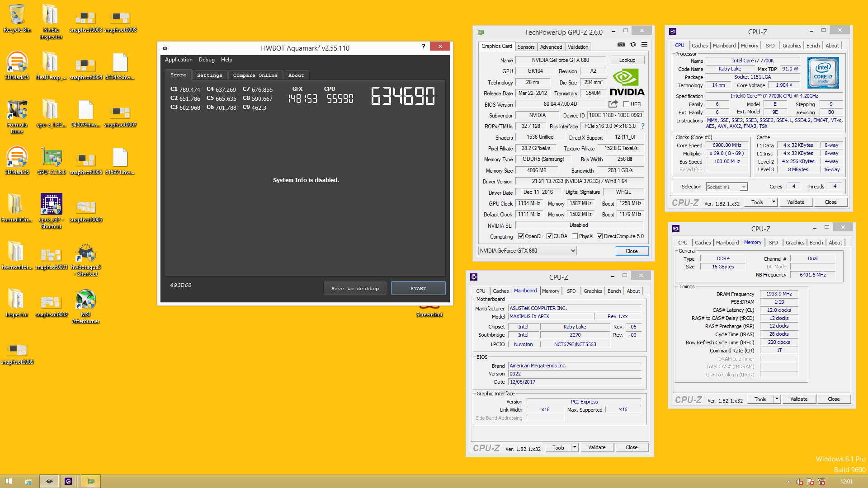This screenshot has height=488, width=868.
Task: Expand Tools arrow in CPU-Z Mainboard window
Action: click(575, 447)
